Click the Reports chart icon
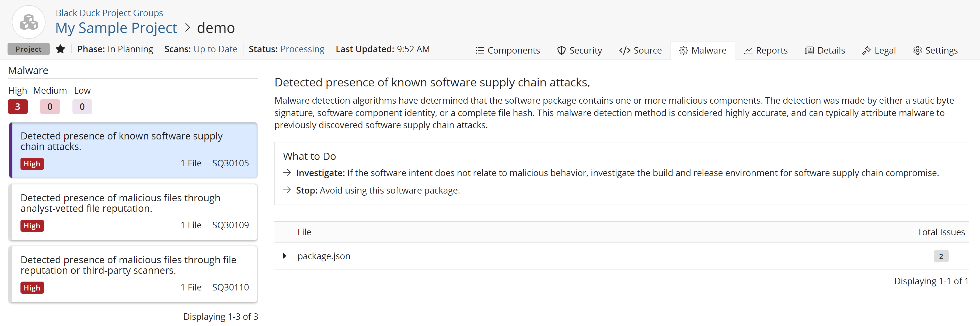The height and width of the screenshot is (326, 980). pos(748,50)
